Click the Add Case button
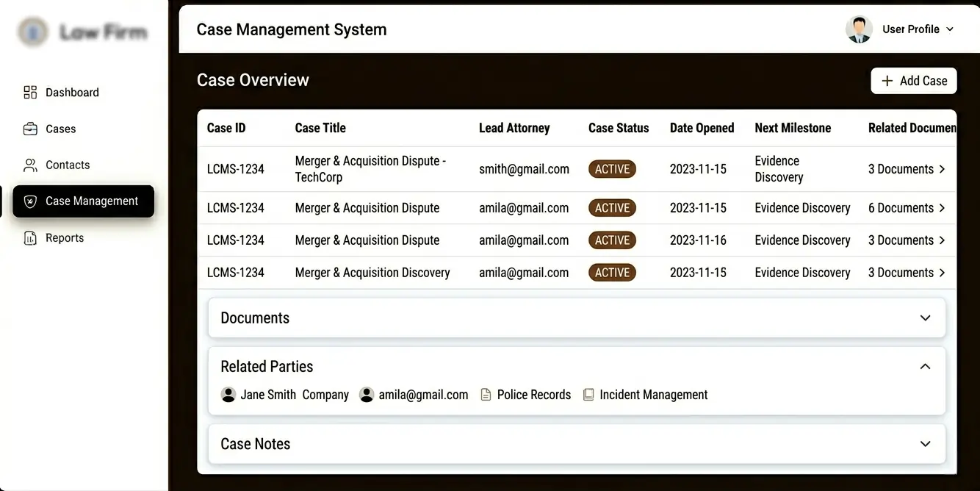Screen dimensions: 980x491 (914, 81)
